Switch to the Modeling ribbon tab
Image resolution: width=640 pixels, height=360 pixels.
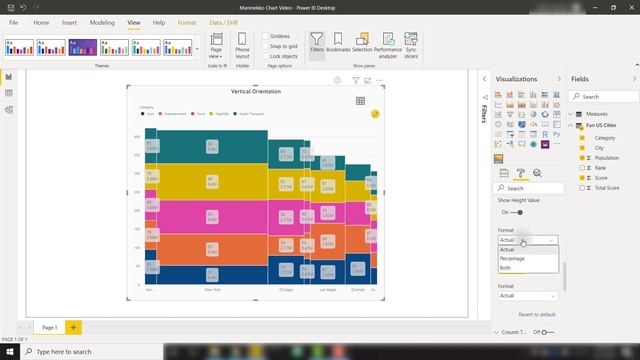[x=102, y=22]
